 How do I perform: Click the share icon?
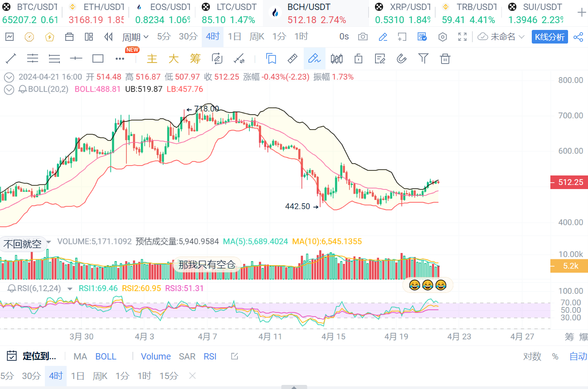[578, 37]
